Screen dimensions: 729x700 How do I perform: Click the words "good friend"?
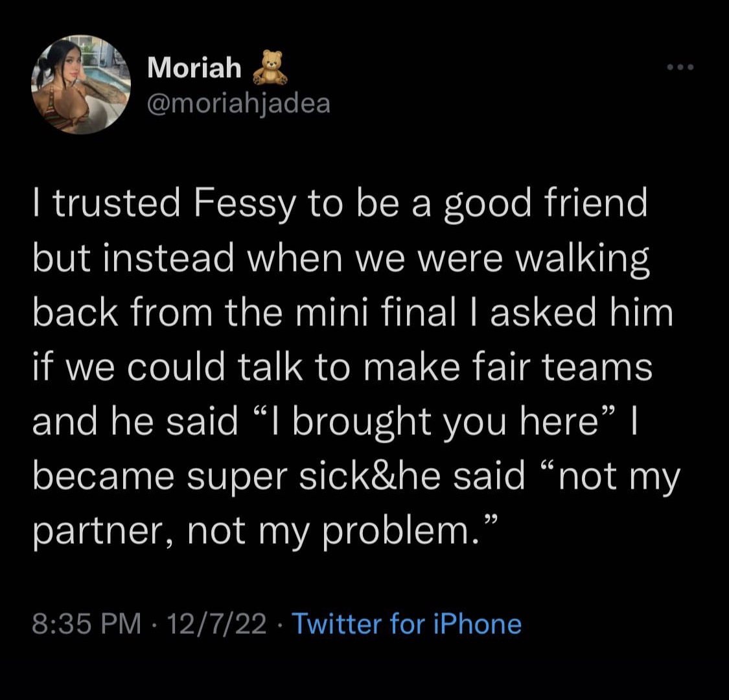[x=546, y=204]
